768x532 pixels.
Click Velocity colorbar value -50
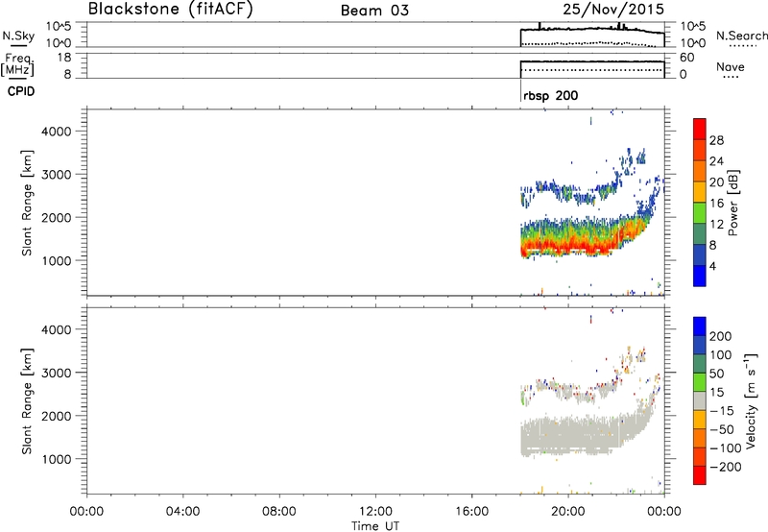click(722, 429)
